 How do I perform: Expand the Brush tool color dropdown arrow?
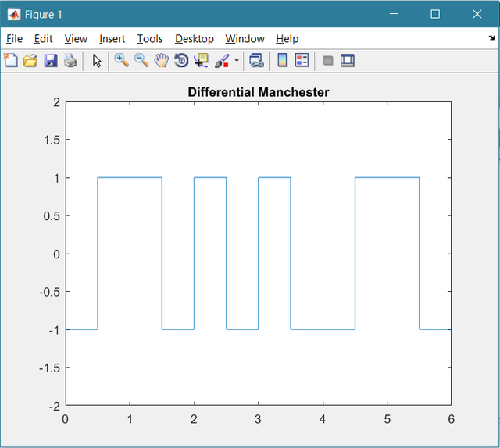point(237,60)
